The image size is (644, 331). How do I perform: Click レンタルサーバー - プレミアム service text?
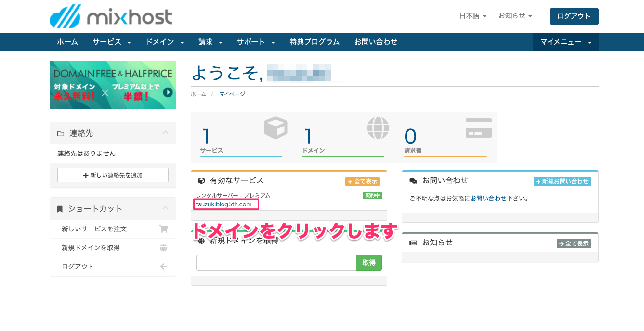(x=233, y=196)
